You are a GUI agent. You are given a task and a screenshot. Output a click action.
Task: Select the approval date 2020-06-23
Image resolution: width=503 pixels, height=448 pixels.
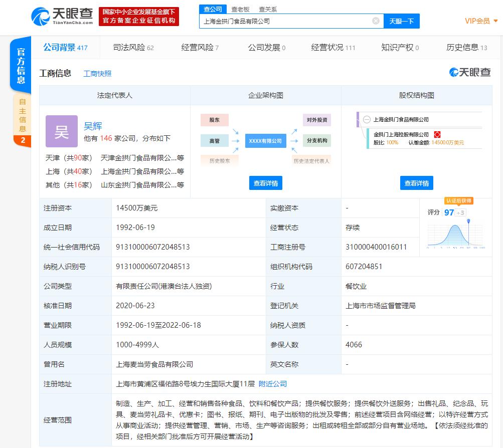click(x=135, y=306)
